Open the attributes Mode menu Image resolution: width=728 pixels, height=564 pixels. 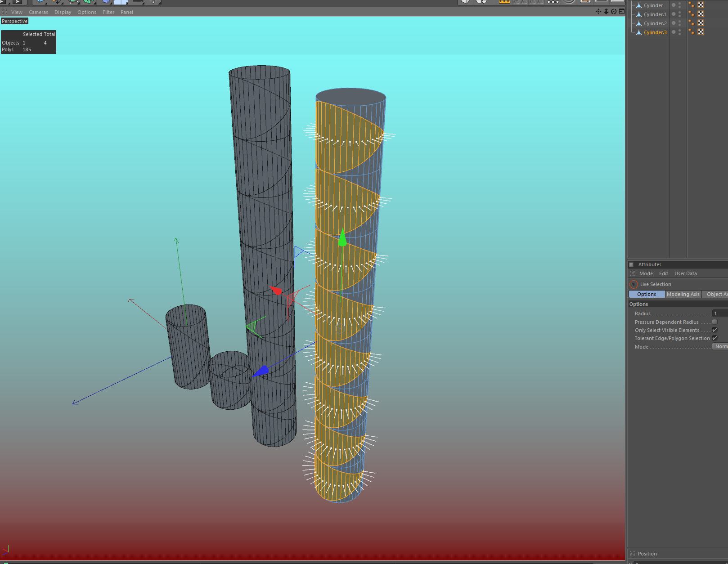[x=646, y=273]
